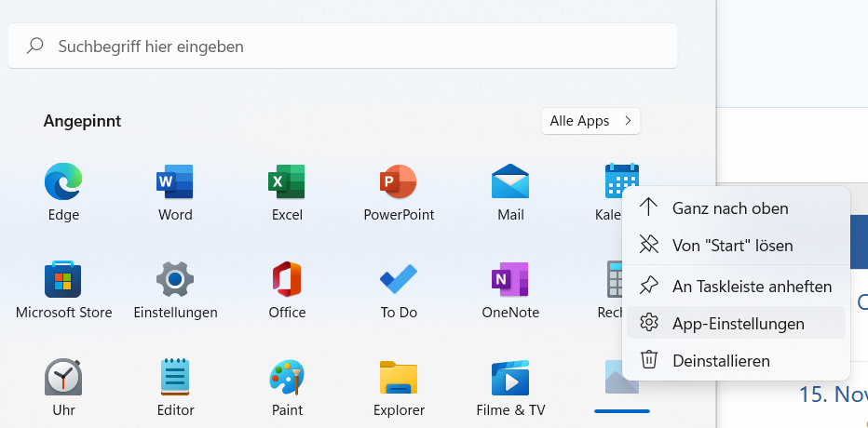Open the Mail app tile
The image size is (868, 428).
tap(510, 192)
